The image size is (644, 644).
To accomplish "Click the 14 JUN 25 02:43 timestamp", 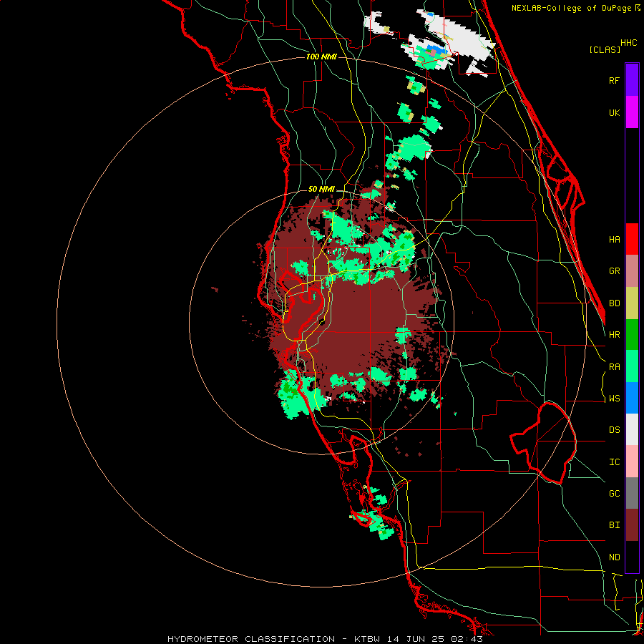I will (x=434, y=639).
